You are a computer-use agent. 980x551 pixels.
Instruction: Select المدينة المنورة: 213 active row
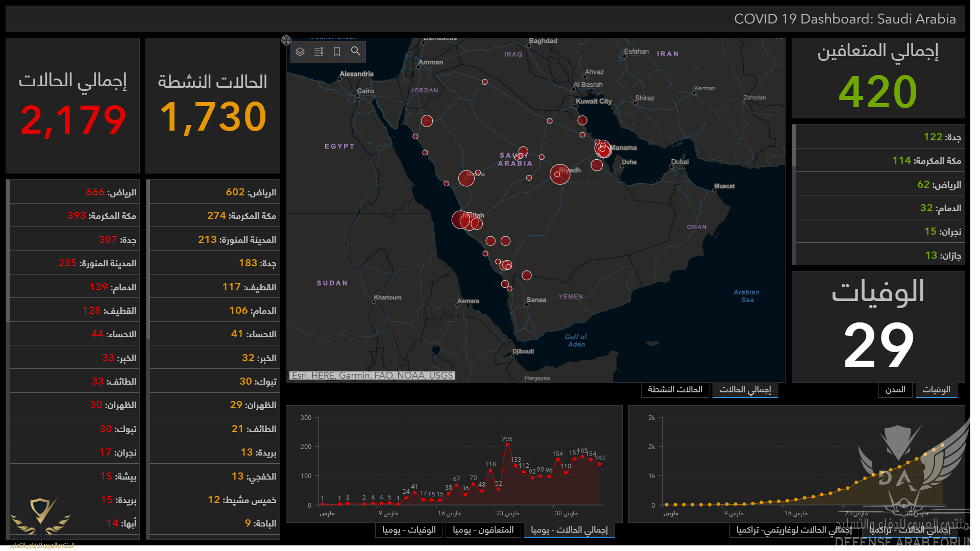point(214,240)
